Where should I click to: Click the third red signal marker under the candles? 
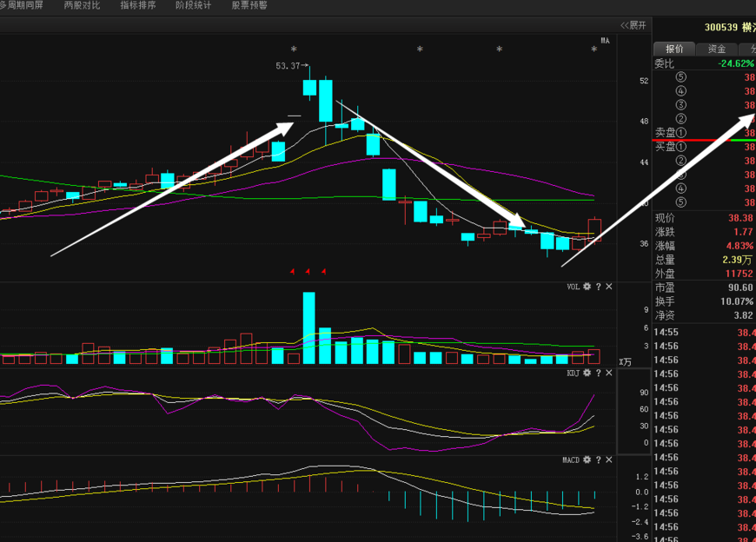[x=323, y=272]
